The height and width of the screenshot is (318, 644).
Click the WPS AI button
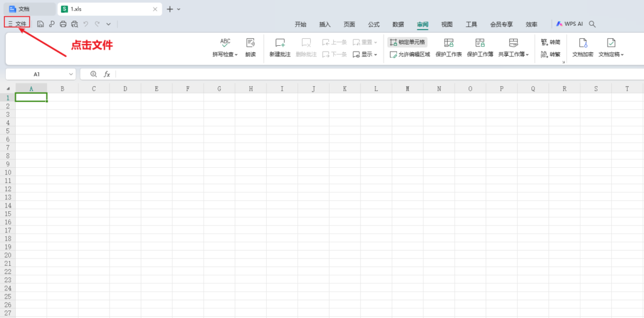(x=569, y=24)
